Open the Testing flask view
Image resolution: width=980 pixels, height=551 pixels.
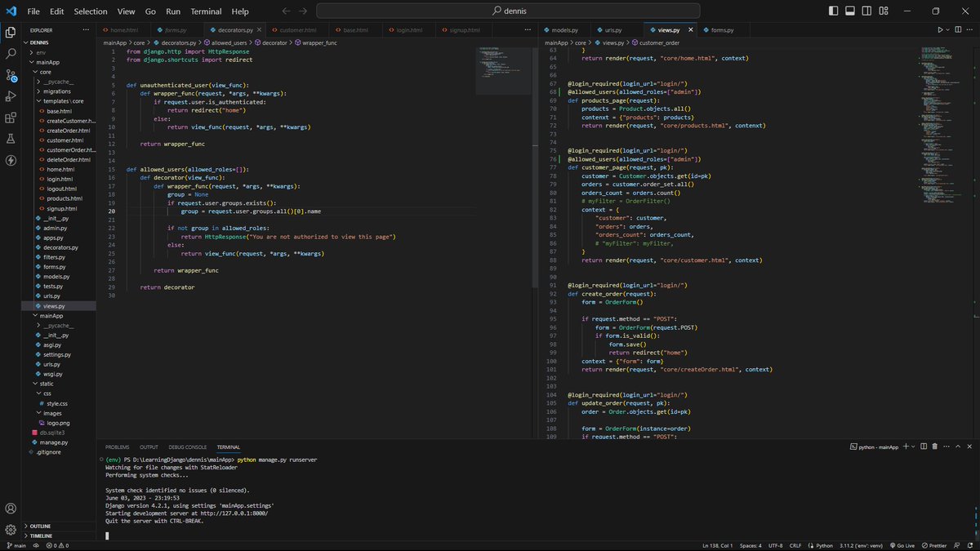11,139
